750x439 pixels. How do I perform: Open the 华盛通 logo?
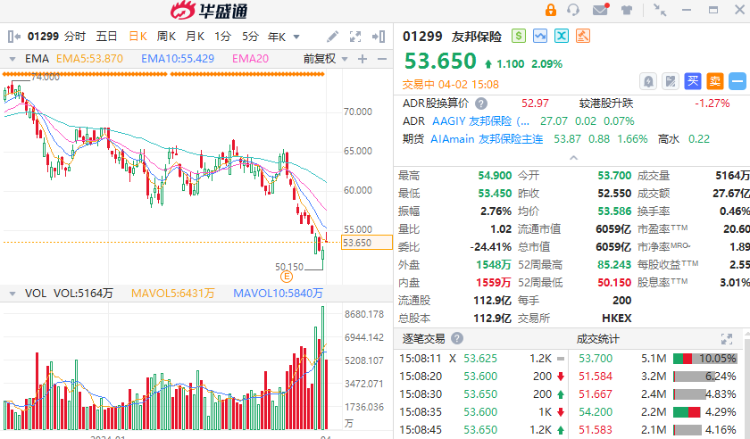(209, 11)
